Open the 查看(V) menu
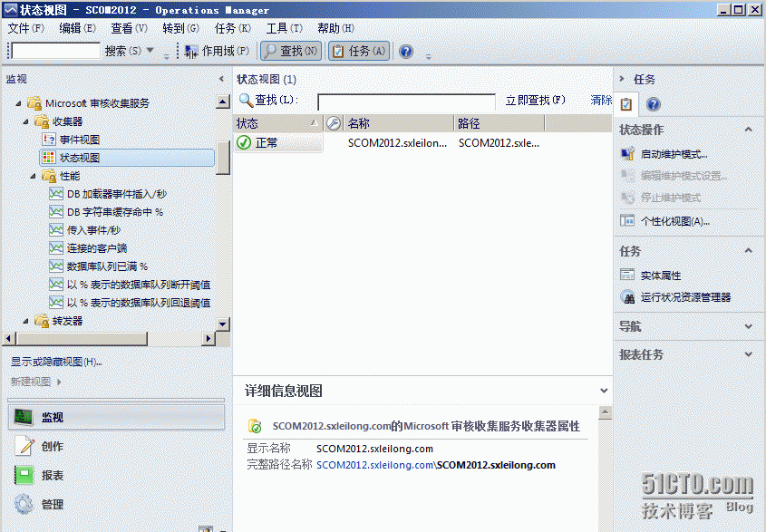 click(129, 28)
